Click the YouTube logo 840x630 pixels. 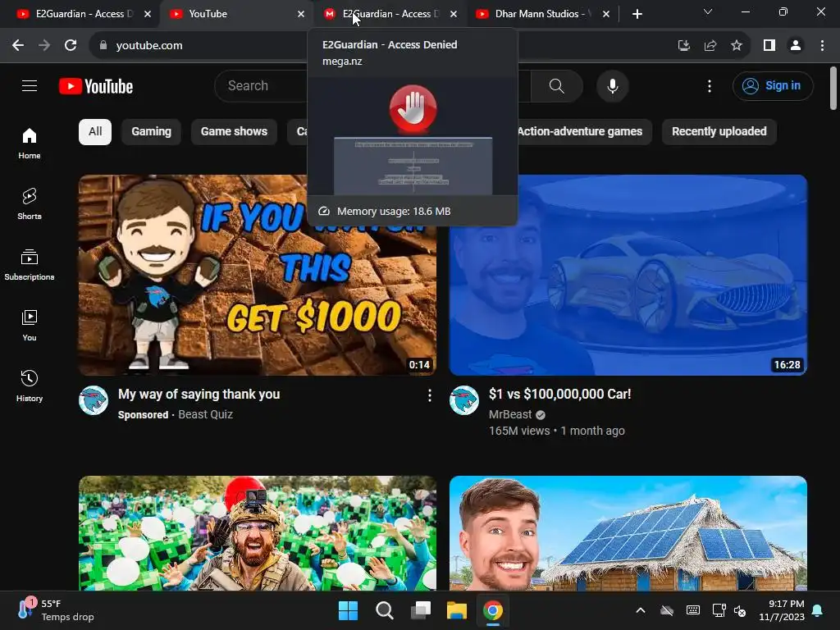(x=96, y=86)
